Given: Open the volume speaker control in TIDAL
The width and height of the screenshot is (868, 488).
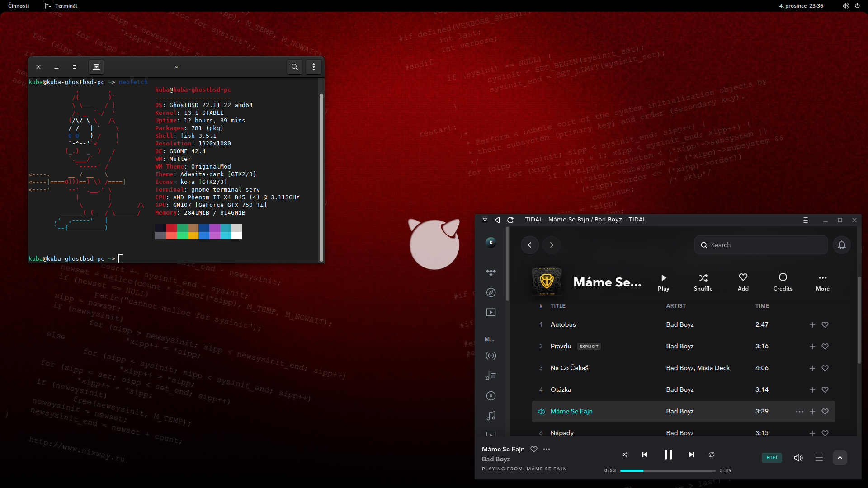Looking at the screenshot, I should coord(798,458).
